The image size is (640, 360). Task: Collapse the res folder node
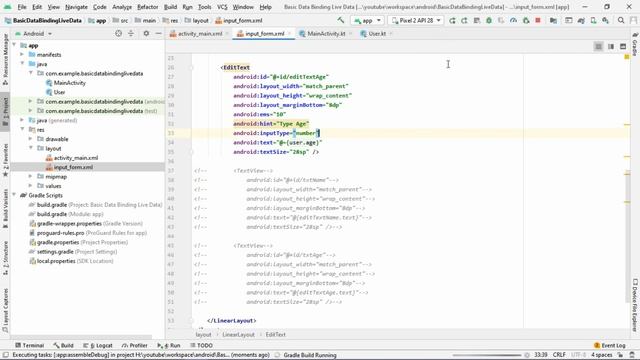[x=22, y=130]
